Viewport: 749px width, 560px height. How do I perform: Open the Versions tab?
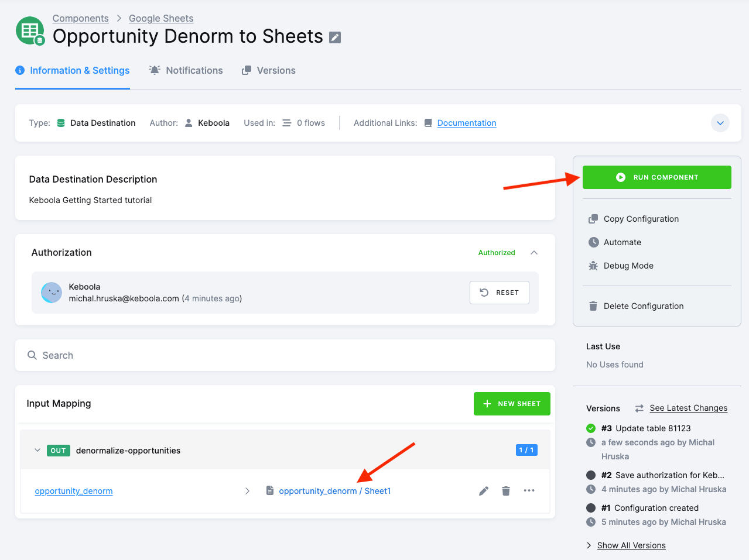(269, 71)
